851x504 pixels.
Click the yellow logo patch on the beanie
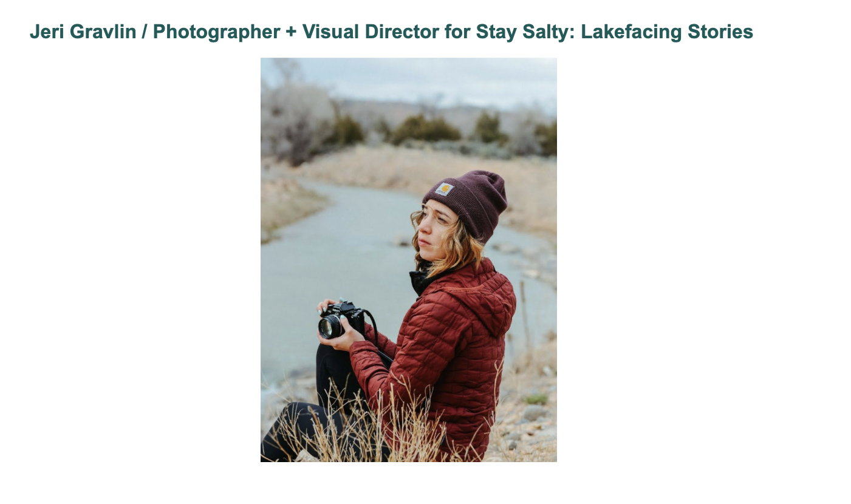(445, 189)
